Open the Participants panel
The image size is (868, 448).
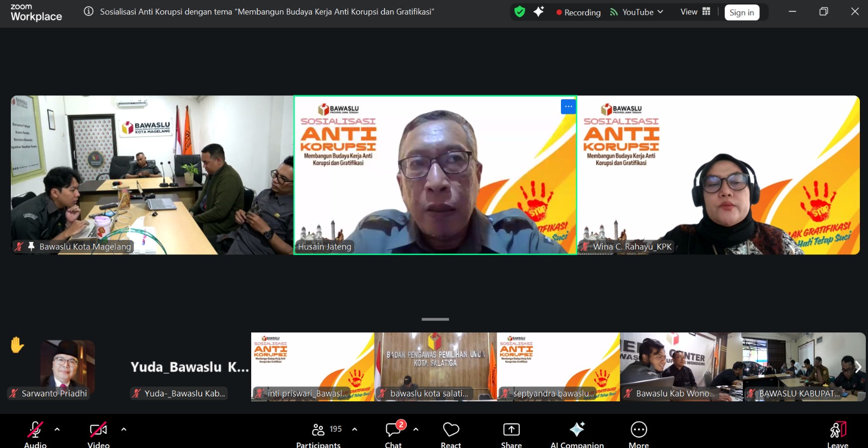point(319,434)
